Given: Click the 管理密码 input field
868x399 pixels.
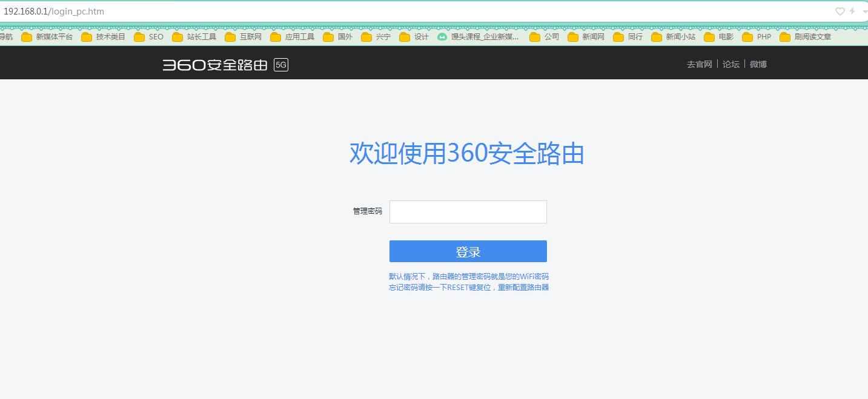Looking at the screenshot, I should tap(468, 211).
